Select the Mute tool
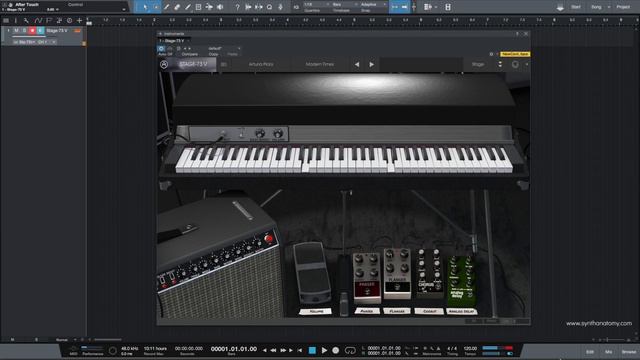Viewport: 640px width, 360px height. 198,7
